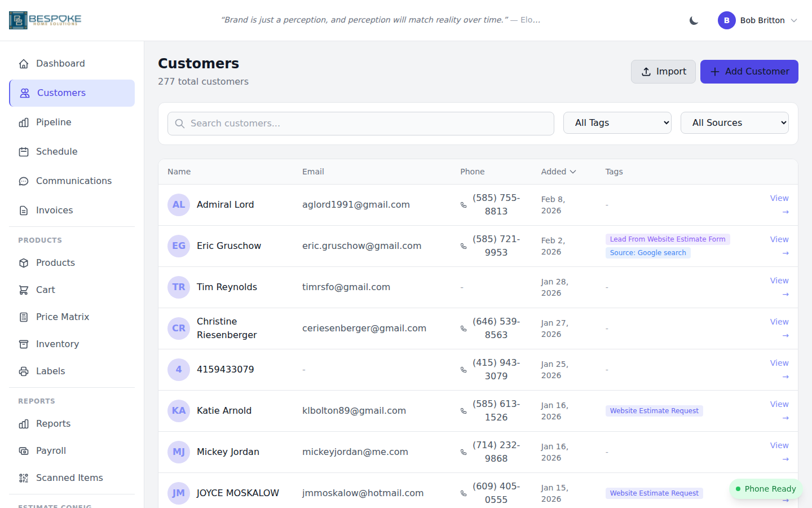
Task: Click into the Search customers field
Action: [361, 124]
